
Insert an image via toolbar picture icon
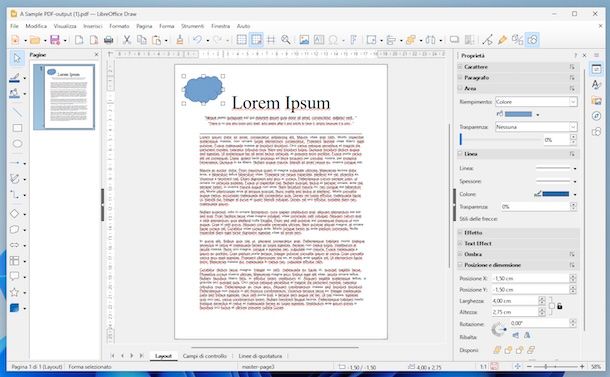[x=304, y=40]
